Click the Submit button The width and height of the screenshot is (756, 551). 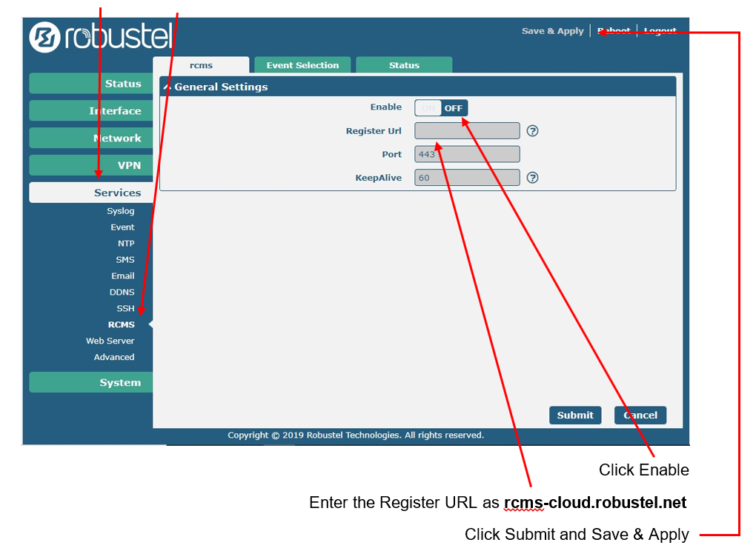tap(575, 415)
